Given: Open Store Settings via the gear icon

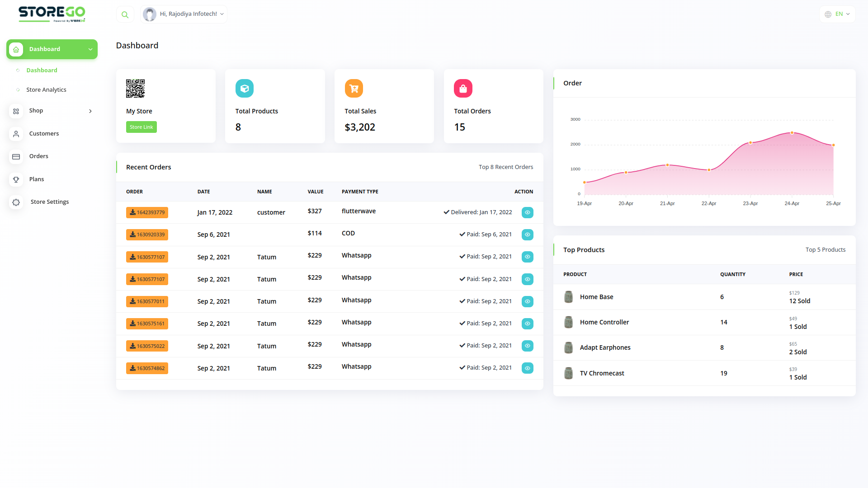Looking at the screenshot, I should click(x=16, y=202).
